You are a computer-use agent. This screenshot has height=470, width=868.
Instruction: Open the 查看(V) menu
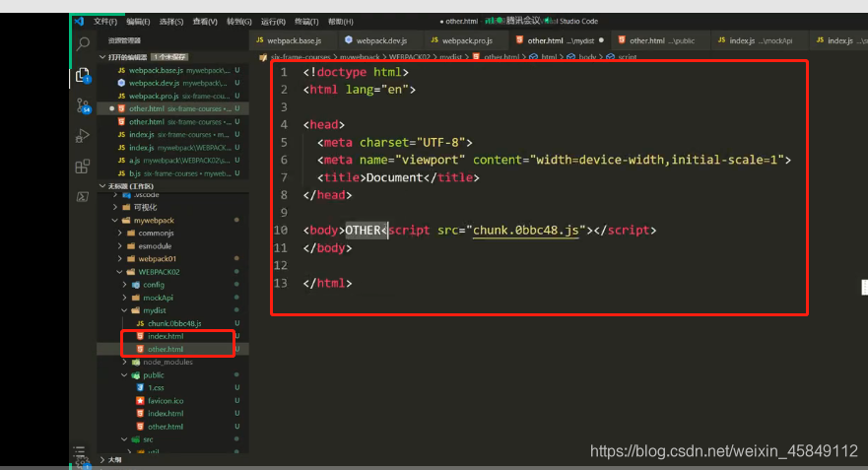click(x=205, y=22)
